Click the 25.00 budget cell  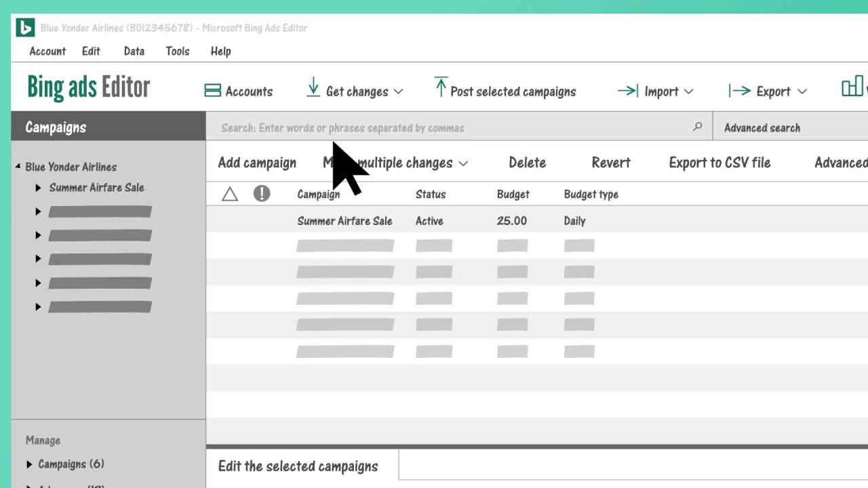point(512,221)
